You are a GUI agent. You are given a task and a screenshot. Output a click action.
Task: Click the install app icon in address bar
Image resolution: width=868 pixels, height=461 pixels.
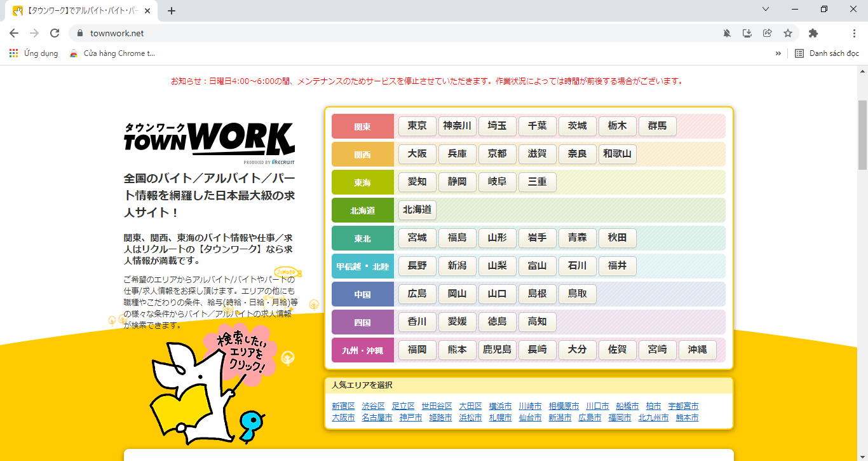tap(747, 33)
